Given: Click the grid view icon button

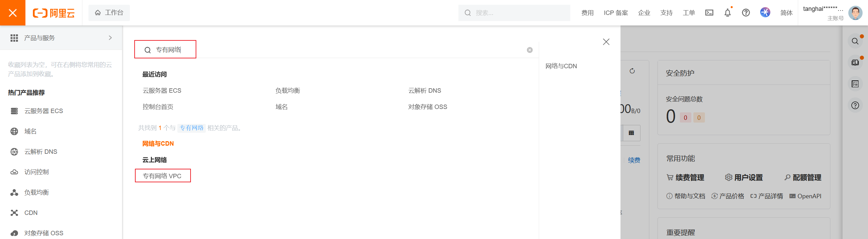Looking at the screenshot, I should click(x=631, y=133).
